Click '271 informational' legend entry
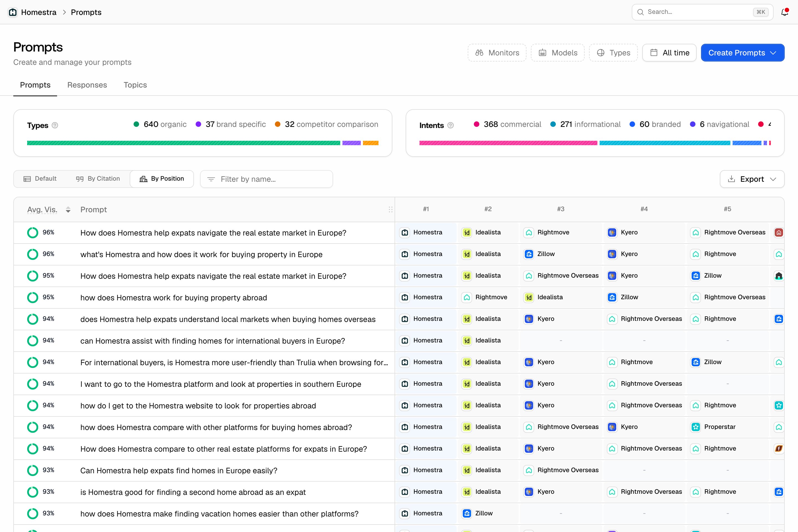798x532 pixels. 585,124
